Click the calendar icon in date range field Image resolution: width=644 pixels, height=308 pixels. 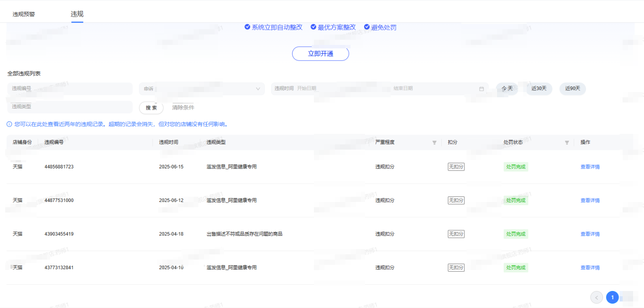click(x=481, y=89)
